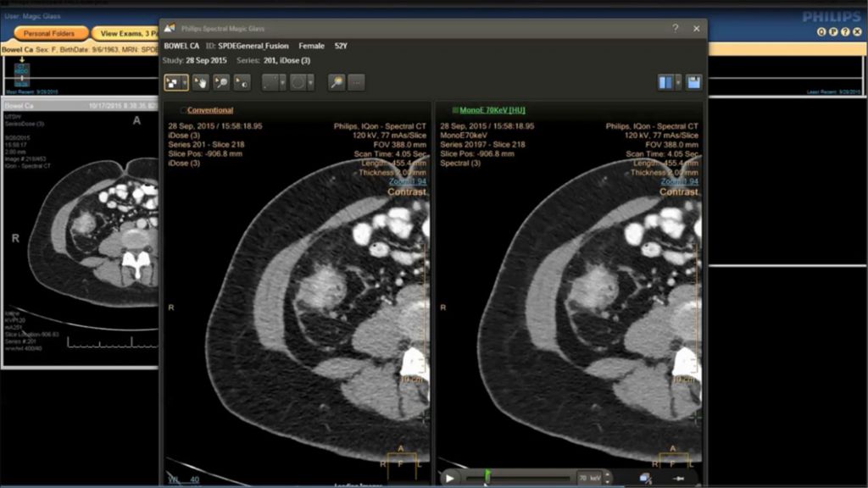Click the Magic Glass window title icon
Viewport: 868px width, 488px height.
170,28
